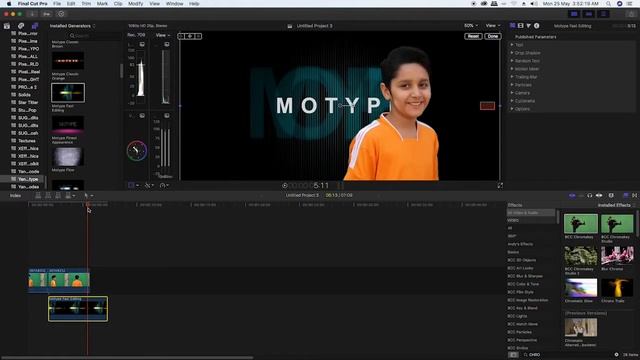The width and height of the screenshot is (640, 360).
Task: Open the Edit menu
Action: point(71,4)
